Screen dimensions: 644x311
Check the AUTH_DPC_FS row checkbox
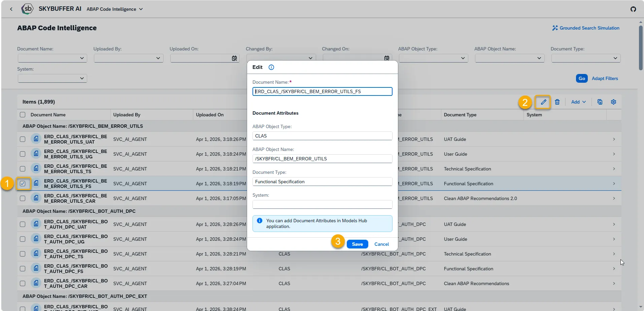coord(23,269)
